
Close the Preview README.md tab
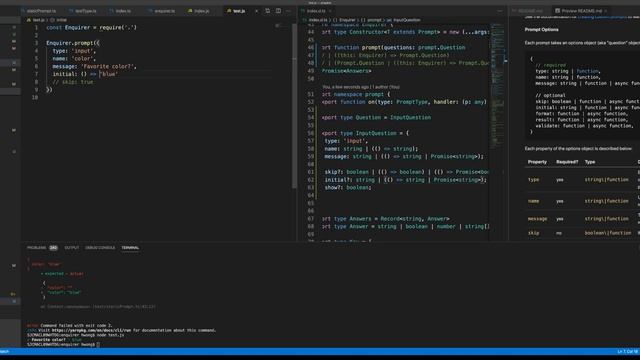click(606, 11)
